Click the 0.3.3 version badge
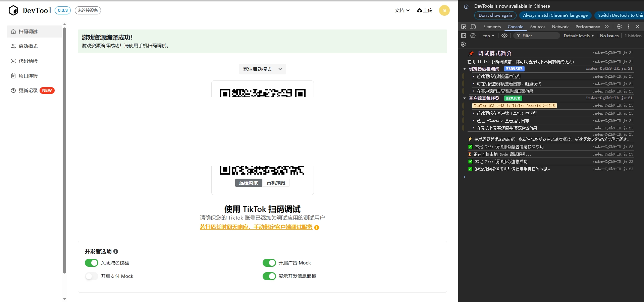 coord(63,10)
